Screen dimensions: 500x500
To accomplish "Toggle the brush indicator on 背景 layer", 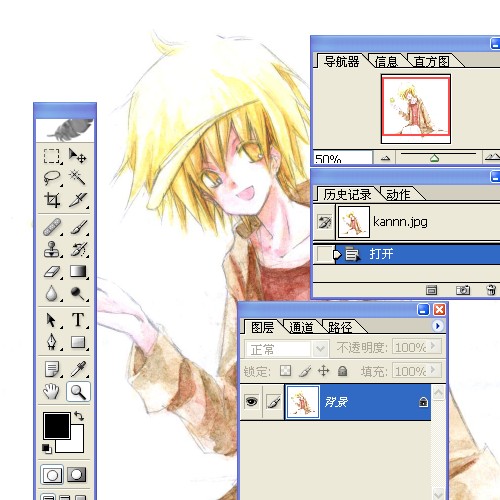I will pyautogui.click(x=274, y=402).
